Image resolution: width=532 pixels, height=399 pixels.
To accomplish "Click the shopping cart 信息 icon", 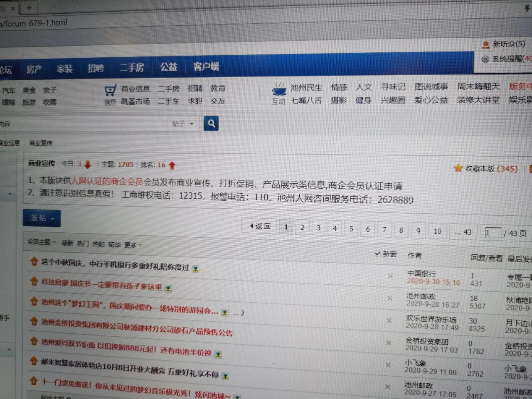I will (110, 90).
